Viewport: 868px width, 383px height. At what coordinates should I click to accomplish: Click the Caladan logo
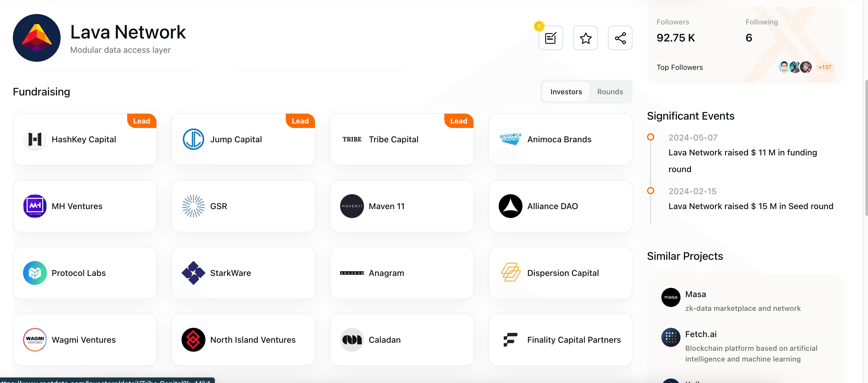pos(352,339)
